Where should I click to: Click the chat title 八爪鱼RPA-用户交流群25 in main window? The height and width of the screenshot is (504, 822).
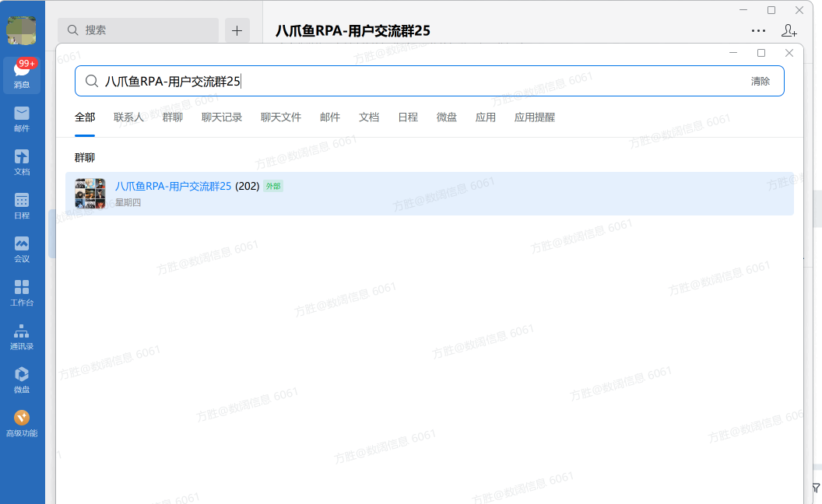(x=353, y=31)
